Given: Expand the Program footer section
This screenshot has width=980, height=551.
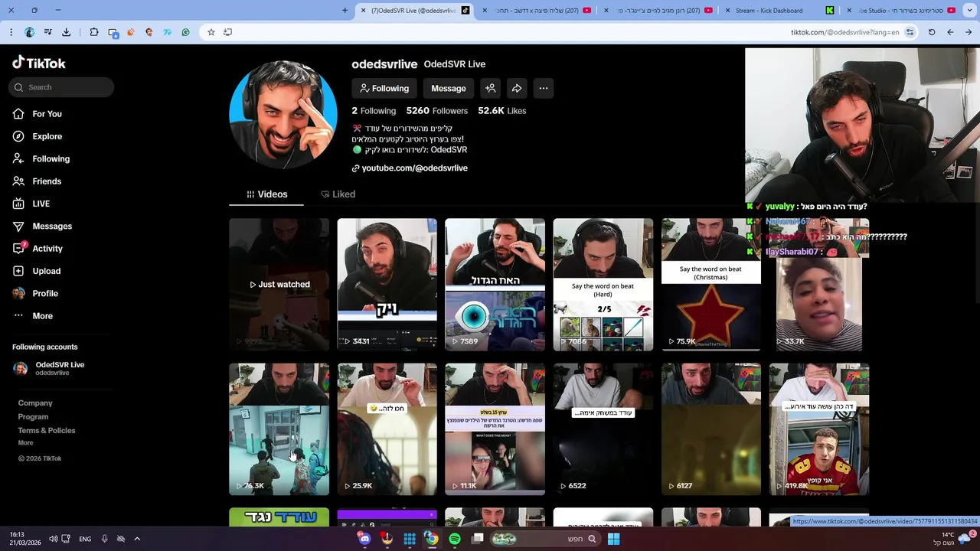Looking at the screenshot, I should coord(33,417).
